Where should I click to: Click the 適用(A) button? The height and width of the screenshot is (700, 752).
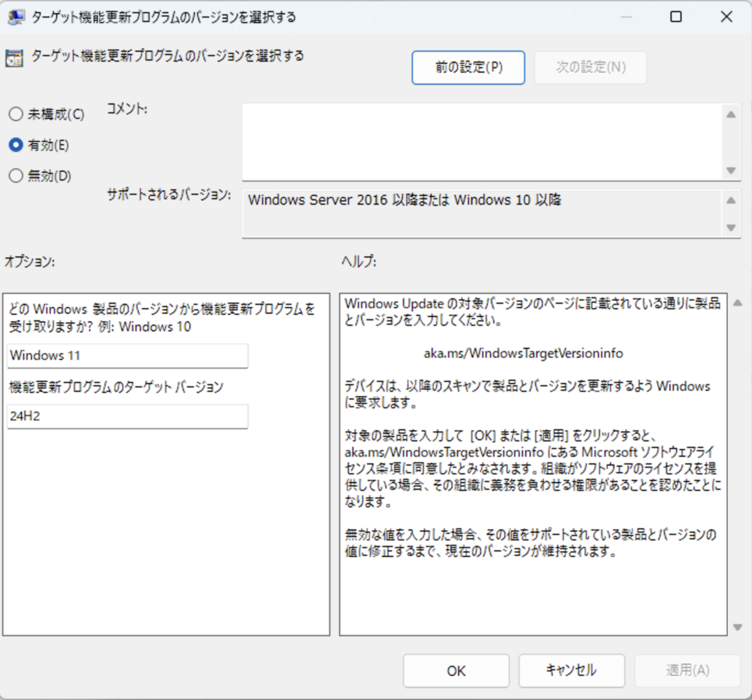688,670
